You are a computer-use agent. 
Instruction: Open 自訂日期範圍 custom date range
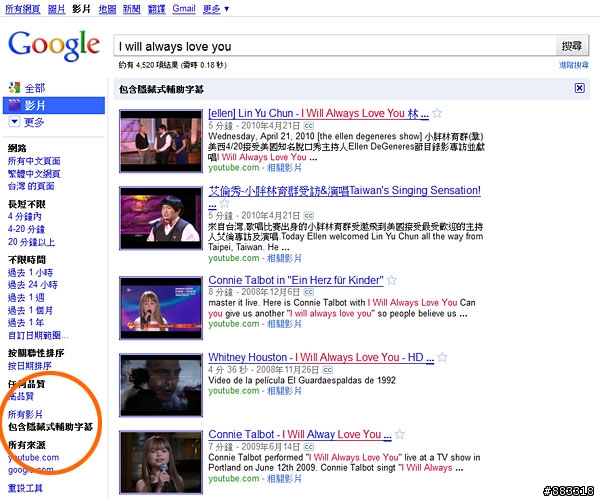[x=38, y=336]
